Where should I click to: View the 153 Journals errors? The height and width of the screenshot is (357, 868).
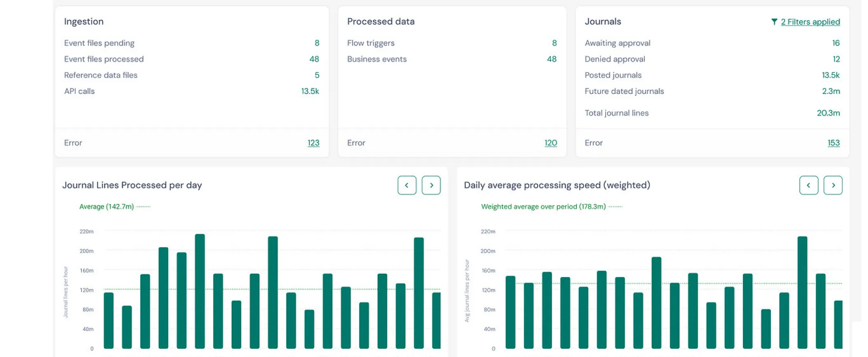833,143
